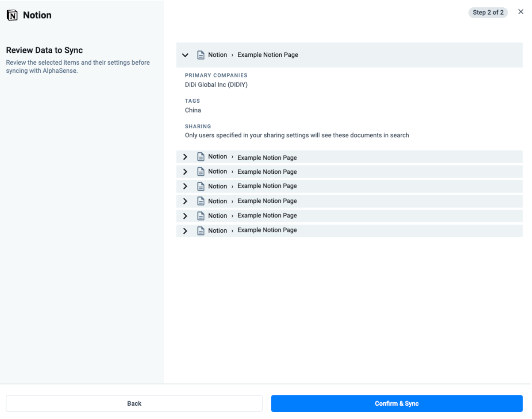Select the DiDi Global Inc (DIDIY) company
This screenshot has height=419, width=532.
tap(216, 85)
